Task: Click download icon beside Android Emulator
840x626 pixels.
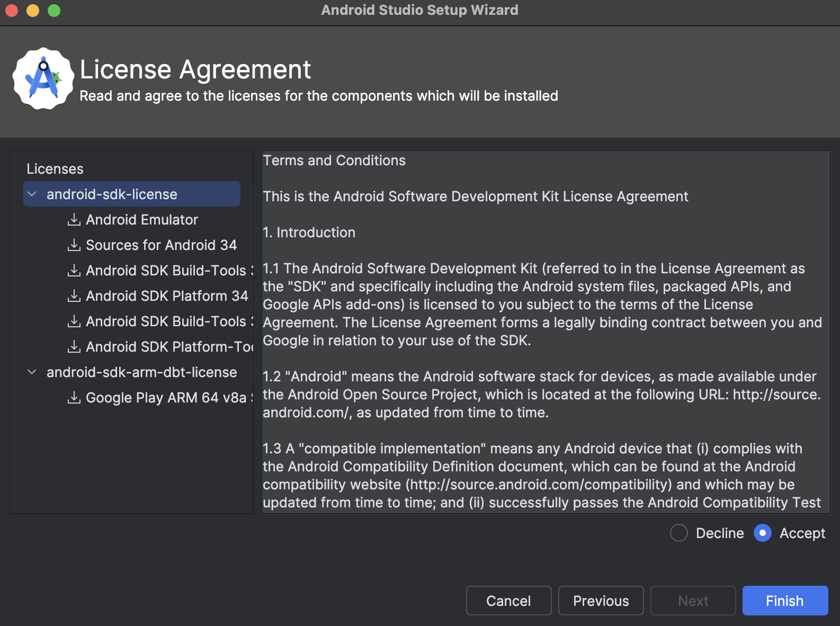Action: [74, 219]
